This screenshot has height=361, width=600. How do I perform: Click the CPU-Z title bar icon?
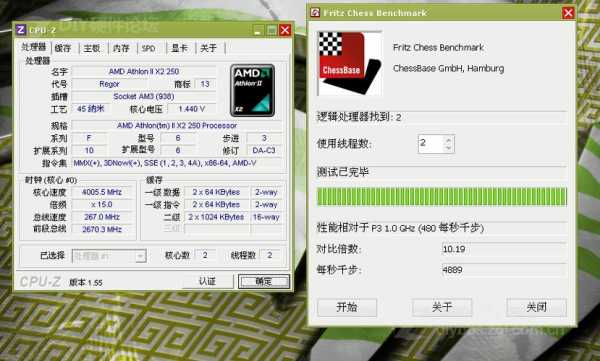[21, 30]
